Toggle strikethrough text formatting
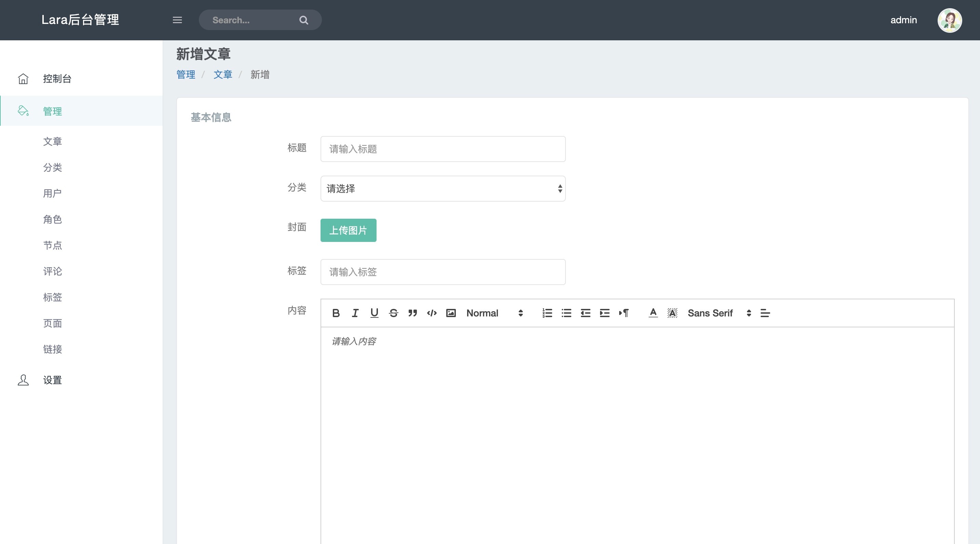This screenshot has width=980, height=544. (393, 313)
